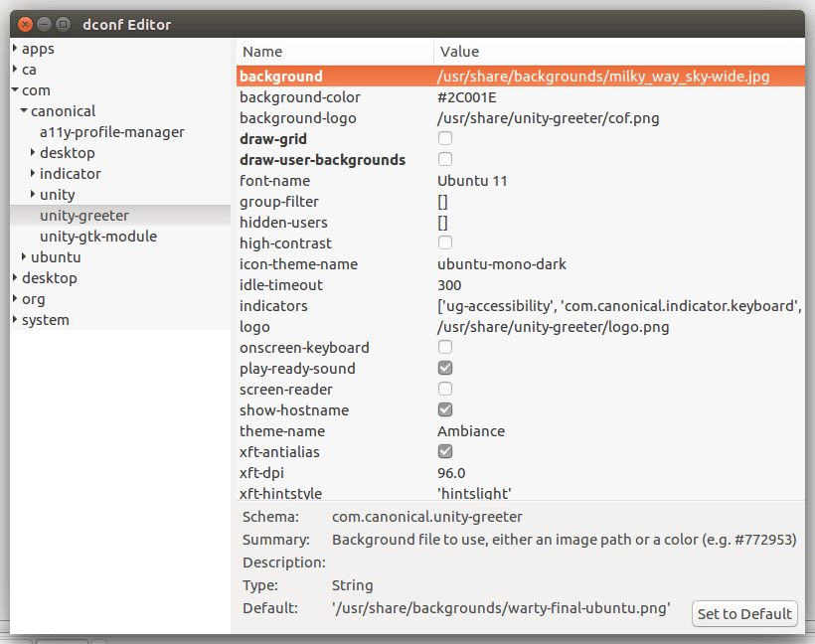Screen dimensions: 815x644
Task: Enable the onscreen-keyboard option
Action: point(444,347)
